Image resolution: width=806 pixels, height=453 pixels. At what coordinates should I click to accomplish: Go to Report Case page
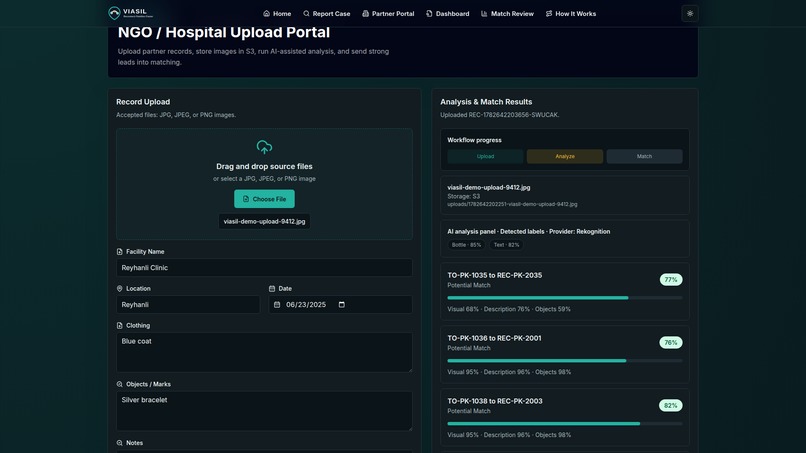pos(326,14)
